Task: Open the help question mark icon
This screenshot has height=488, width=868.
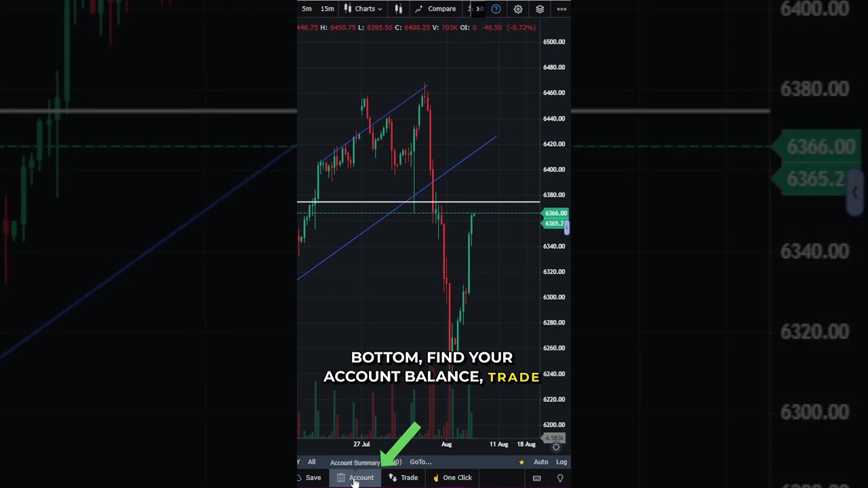Action: click(x=496, y=9)
